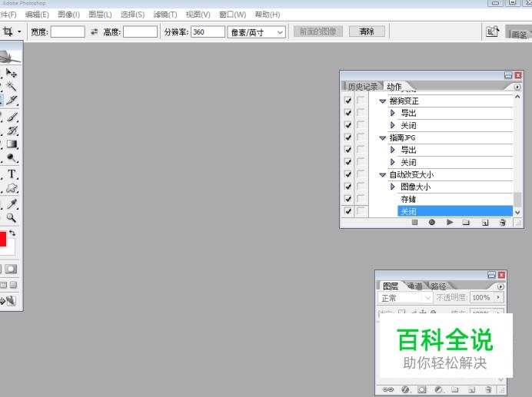Create new adjustment layer
Image resolution: width=532 pixels, height=397 pixels.
(x=439, y=390)
